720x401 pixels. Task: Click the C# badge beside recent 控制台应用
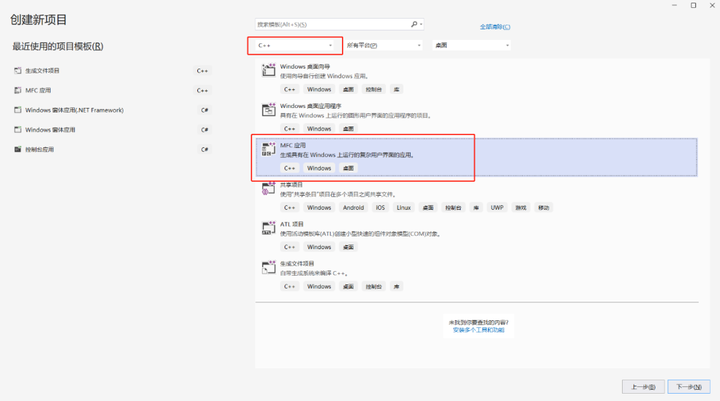[x=205, y=149]
